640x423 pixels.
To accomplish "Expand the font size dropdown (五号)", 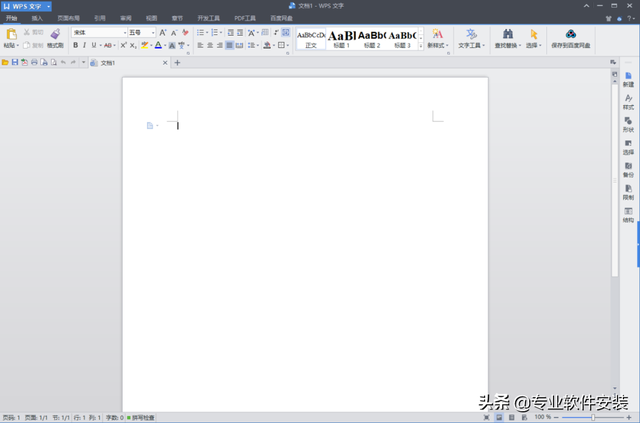I will coord(141,32).
